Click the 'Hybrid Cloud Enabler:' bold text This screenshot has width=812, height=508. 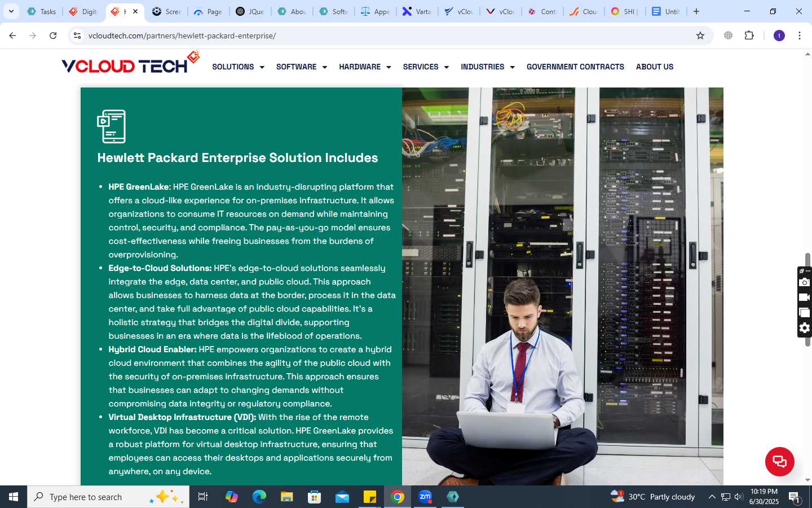152,349
